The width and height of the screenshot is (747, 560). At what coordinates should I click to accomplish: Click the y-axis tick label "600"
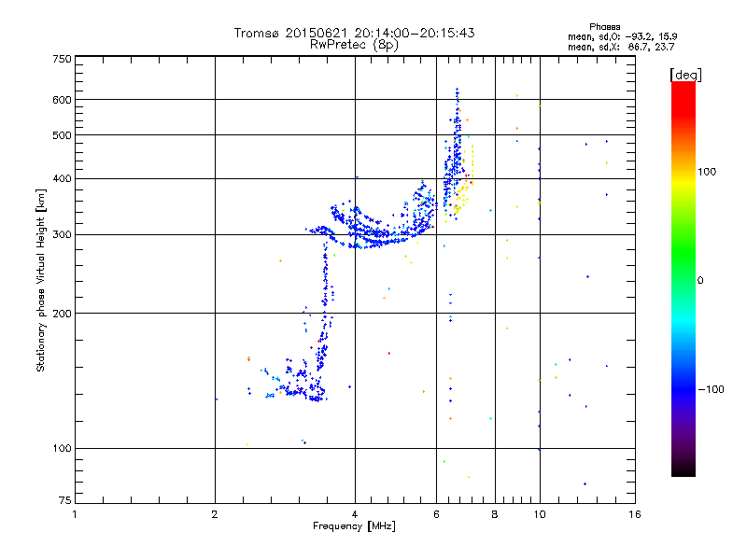tap(62, 100)
